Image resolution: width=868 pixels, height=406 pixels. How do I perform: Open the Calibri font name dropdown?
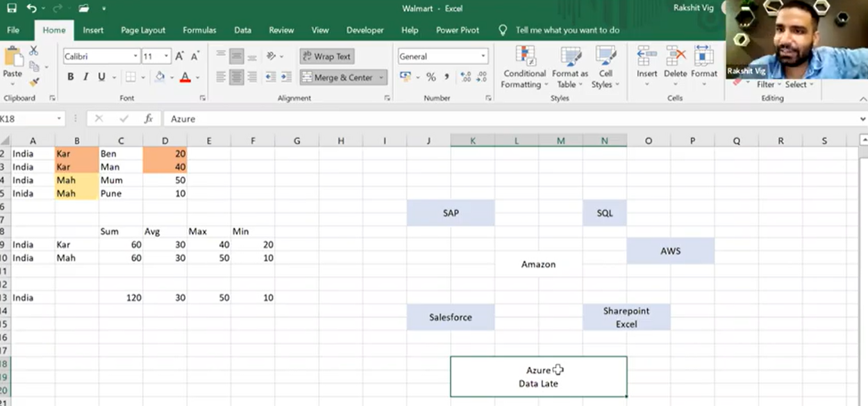pyautogui.click(x=135, y=56)
